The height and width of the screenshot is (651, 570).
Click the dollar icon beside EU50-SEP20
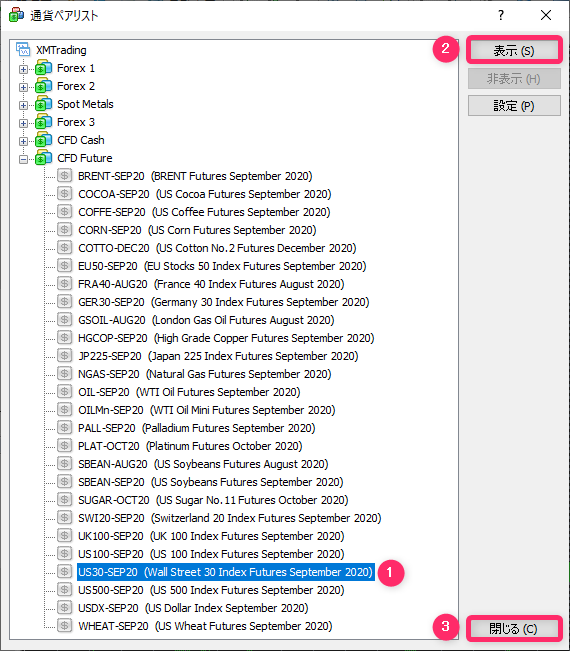click(64, 266)
